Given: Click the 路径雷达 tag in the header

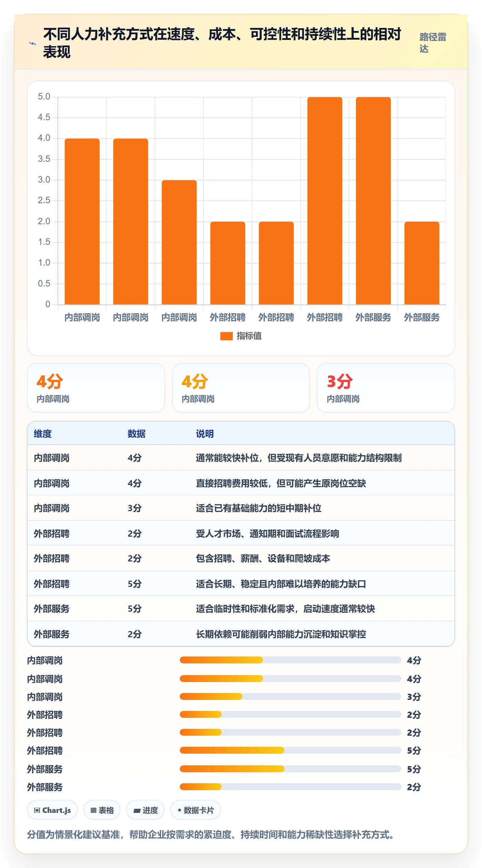Looking at the screenshot, I should pyautogui.click(x=433, y=43).
